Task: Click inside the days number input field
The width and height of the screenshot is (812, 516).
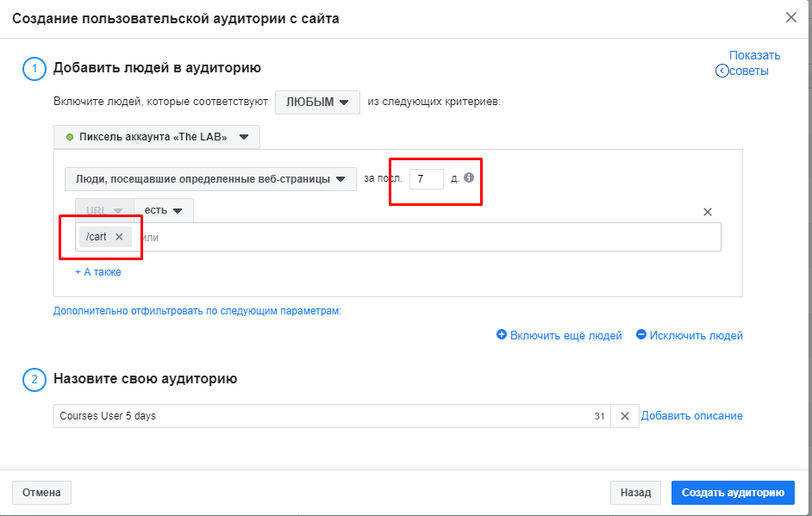Action: point(428,179)
